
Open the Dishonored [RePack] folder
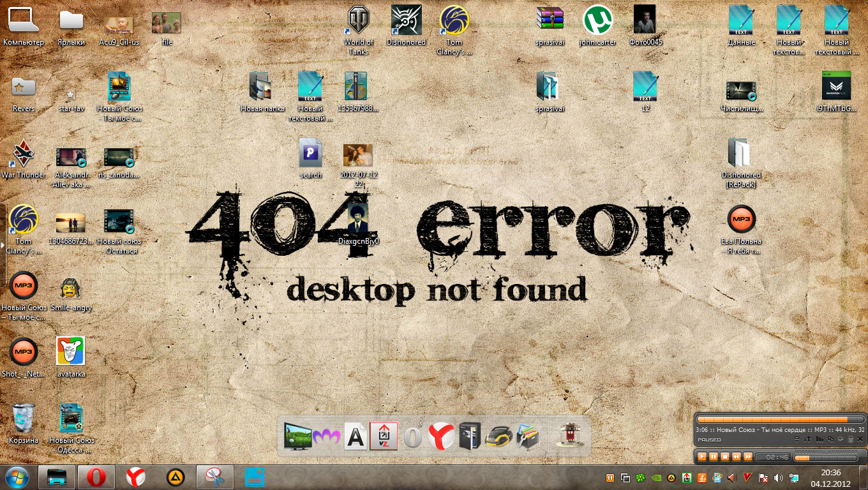[741, 163]
